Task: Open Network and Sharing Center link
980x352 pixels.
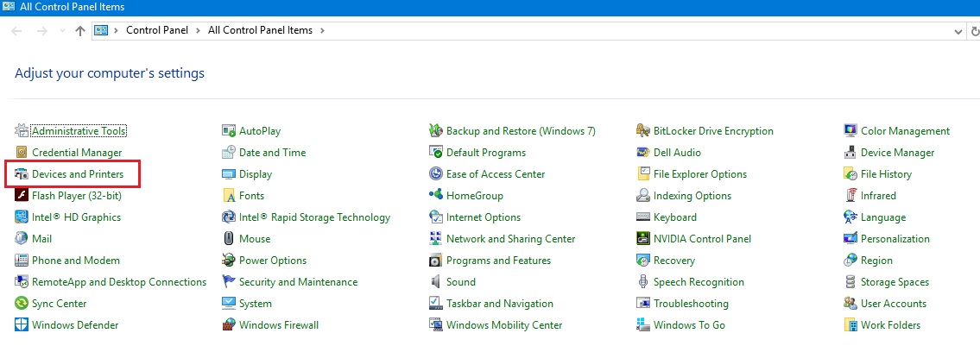Action: (x=510, y=239)
